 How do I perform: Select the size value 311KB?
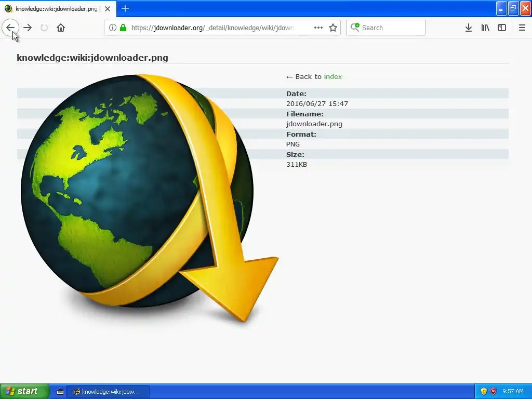[297, 165]
